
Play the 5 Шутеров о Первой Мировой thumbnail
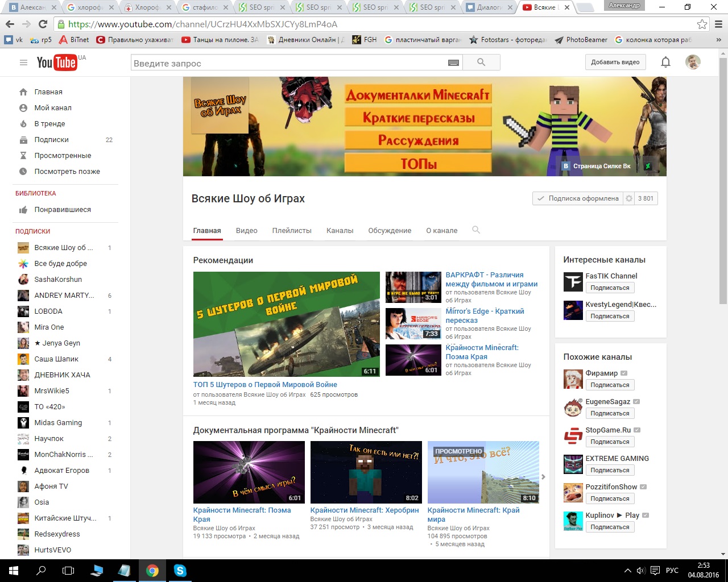tap(286, 324)
